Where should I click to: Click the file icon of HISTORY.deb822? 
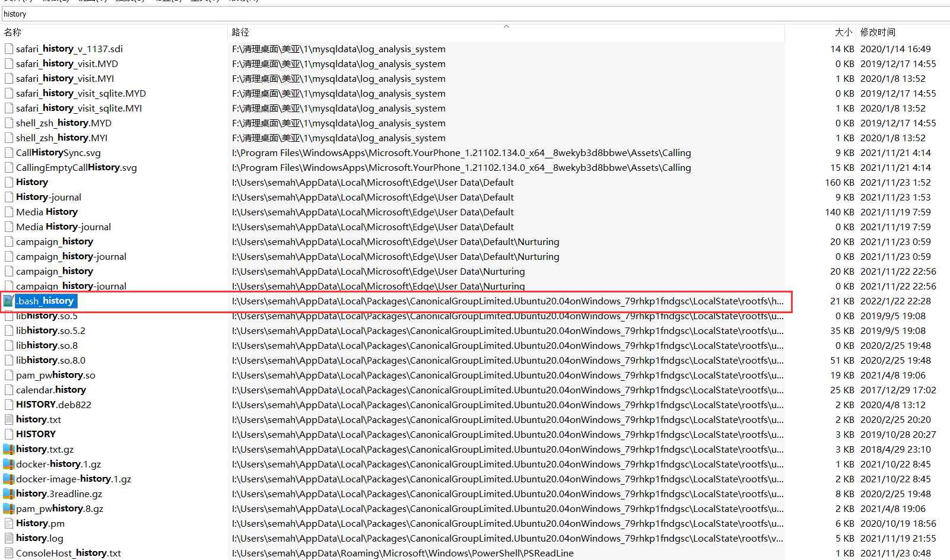click(x=8, y=404)
